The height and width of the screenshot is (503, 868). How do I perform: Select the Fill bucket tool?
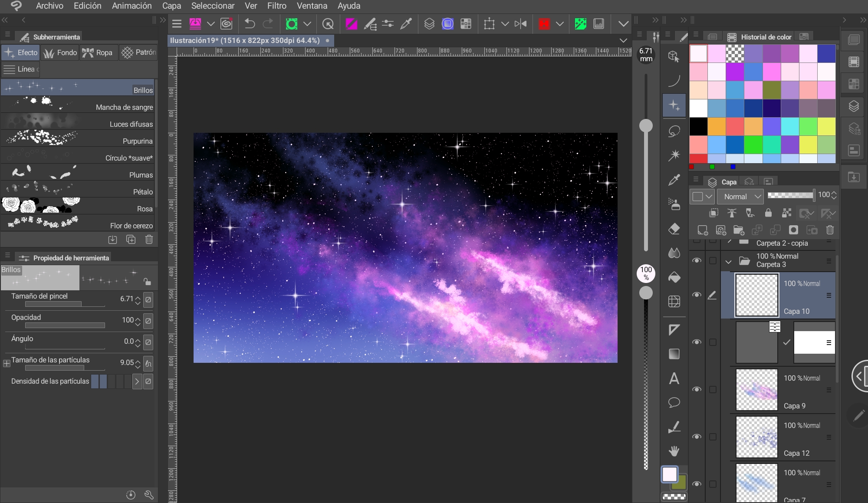pyautogui.click(x=674, y=277)
